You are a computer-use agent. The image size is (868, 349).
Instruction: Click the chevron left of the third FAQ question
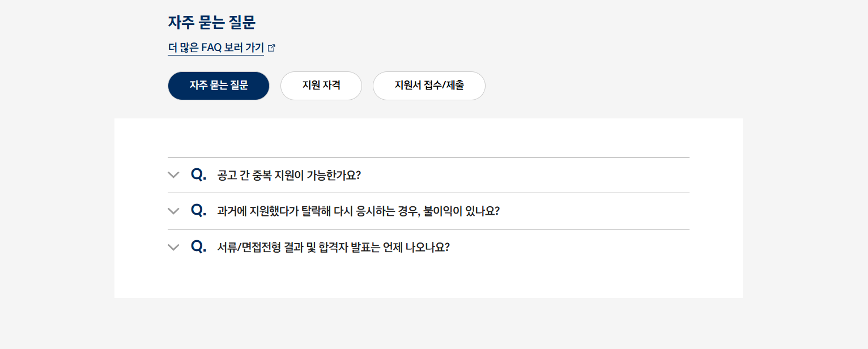[173, 246]
